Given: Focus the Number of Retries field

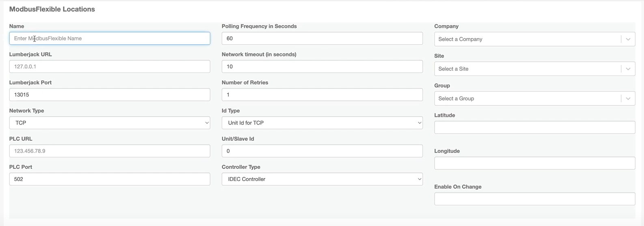Looking at the screenshot, I should pos(322,95).
